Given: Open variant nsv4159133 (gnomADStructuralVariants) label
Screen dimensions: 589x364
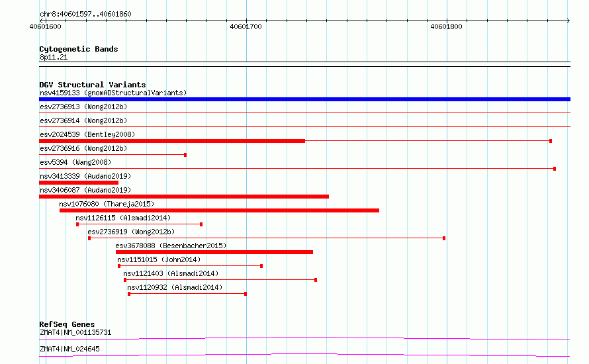Looking at the screenshot, I should (113, 93).
